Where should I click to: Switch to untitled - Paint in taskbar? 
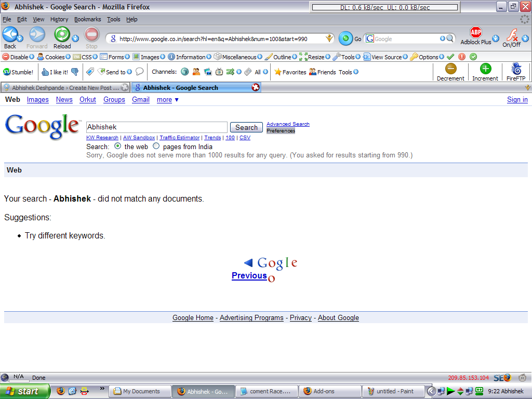393,391
